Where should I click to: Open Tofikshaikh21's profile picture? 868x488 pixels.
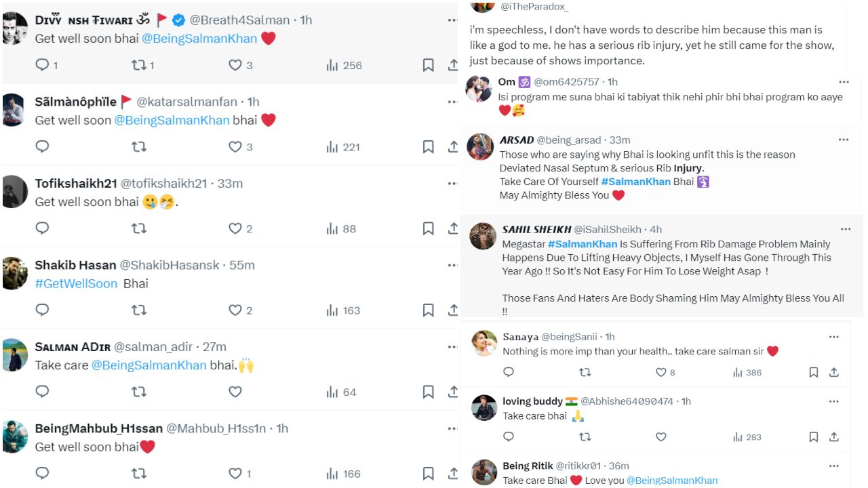coord(15,191)
